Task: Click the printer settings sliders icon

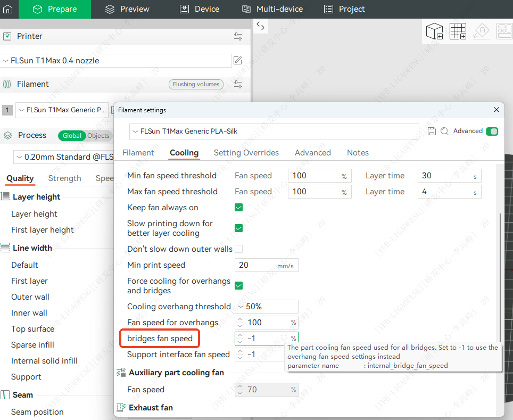Action: pos(238,36)
